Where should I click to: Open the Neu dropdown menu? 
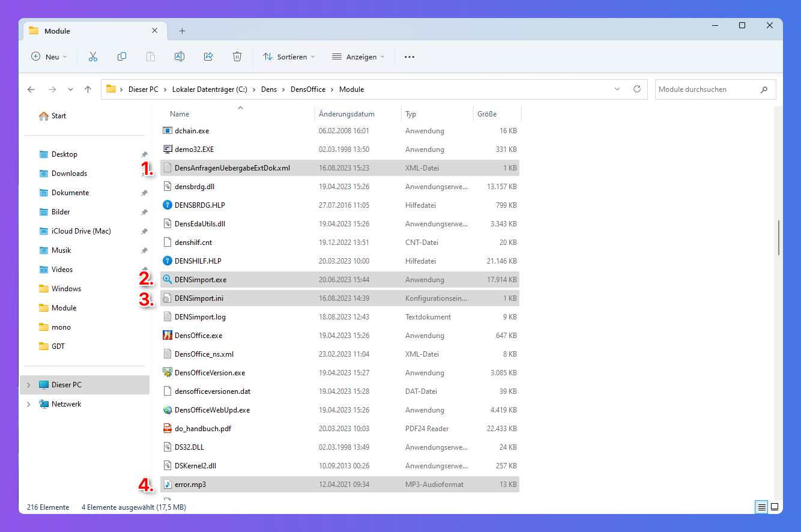coord(49,56)
